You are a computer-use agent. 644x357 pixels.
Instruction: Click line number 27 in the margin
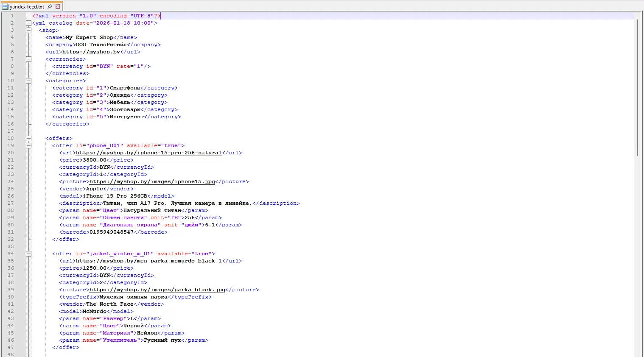tap(11, 204)
